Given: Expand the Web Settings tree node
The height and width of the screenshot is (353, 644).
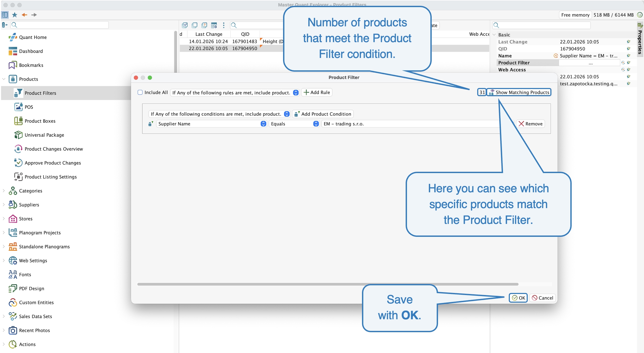Looking at the screenshot, I should pyautogui.click(x=4, y=261).
